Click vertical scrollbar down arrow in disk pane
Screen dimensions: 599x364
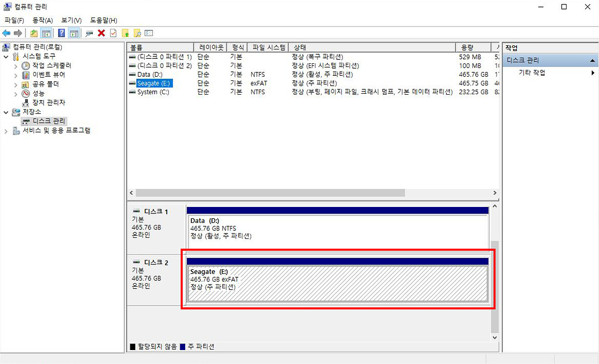pos(495,337)
